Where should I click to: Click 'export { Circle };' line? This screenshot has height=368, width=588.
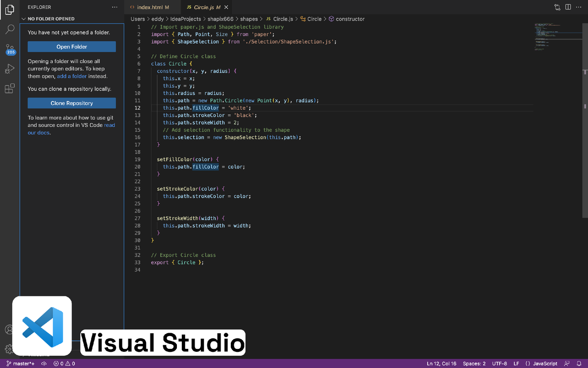177,263
